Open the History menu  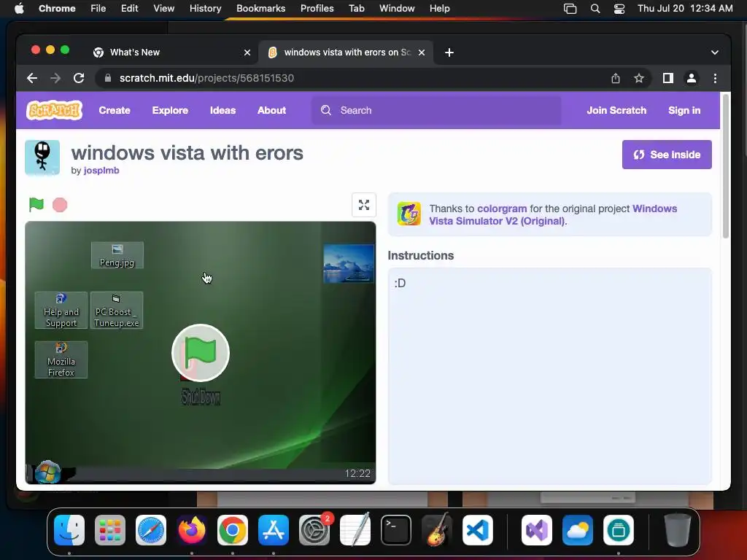pyautogui.click(x=205, y=8)
